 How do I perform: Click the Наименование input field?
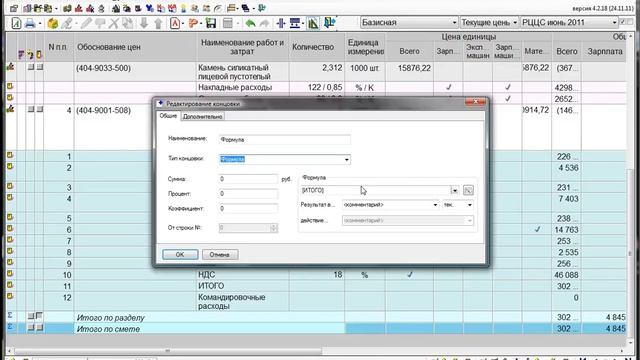coord(284,140)
